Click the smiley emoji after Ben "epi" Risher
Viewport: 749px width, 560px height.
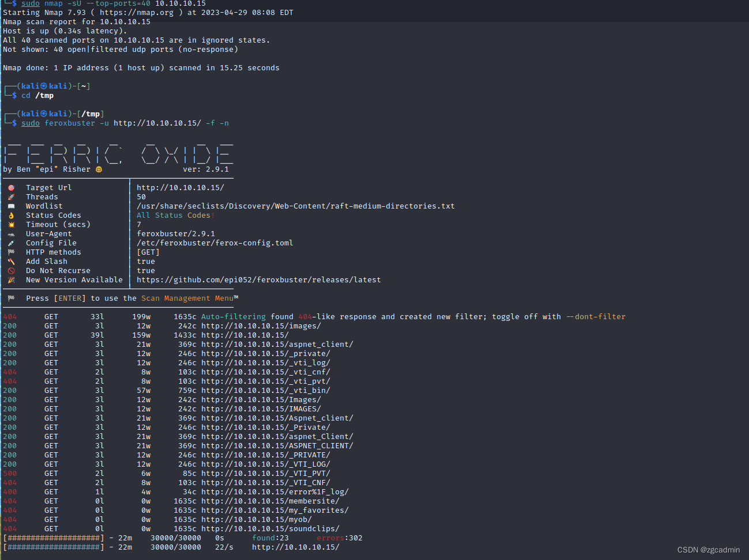(x=99, y=169)
